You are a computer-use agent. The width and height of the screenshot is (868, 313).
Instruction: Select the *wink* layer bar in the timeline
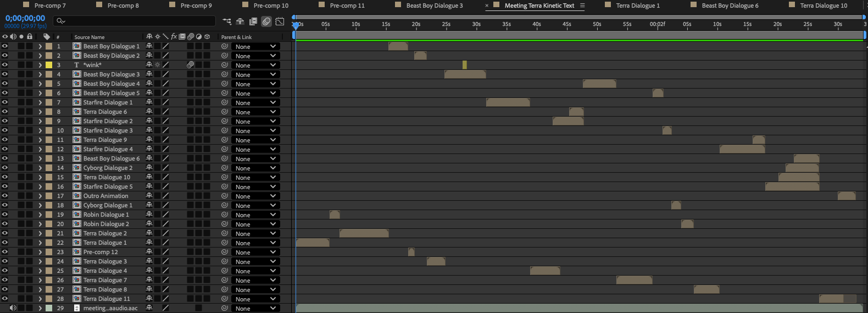[x=465, y=65]
